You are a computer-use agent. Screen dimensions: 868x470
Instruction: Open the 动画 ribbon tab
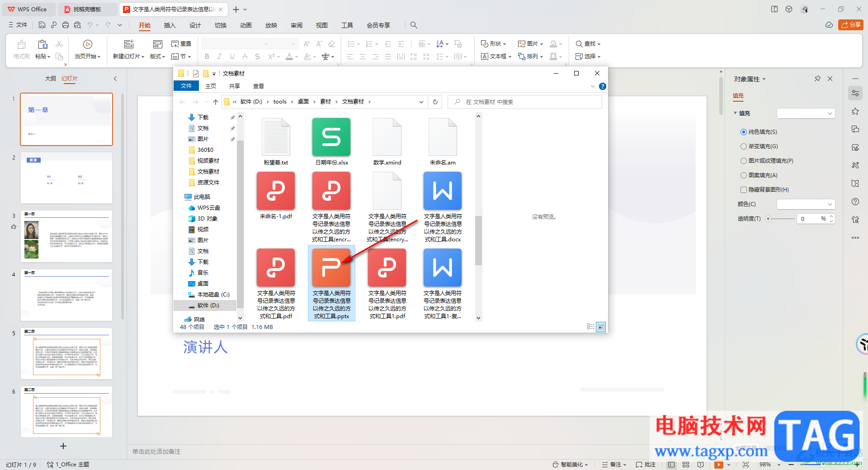tap(245, 25)
